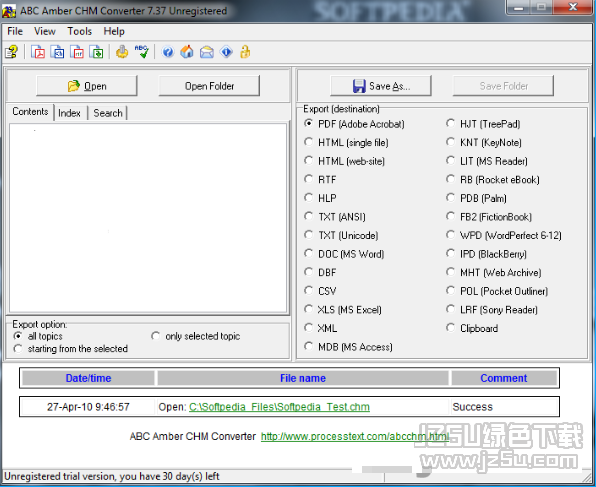
Task: Click the Open Folder button
Action: [x=209, y=86]
